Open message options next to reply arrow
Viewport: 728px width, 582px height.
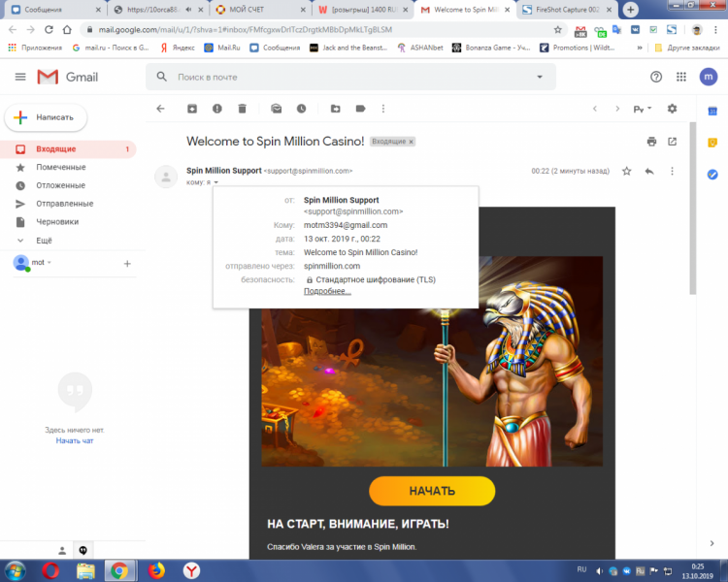[x=672, y=172]
